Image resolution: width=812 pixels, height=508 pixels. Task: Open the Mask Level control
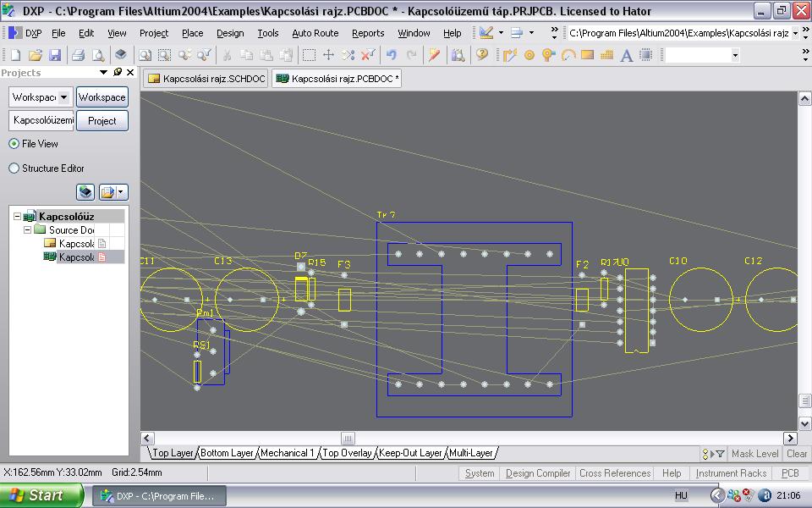point(754,454)
